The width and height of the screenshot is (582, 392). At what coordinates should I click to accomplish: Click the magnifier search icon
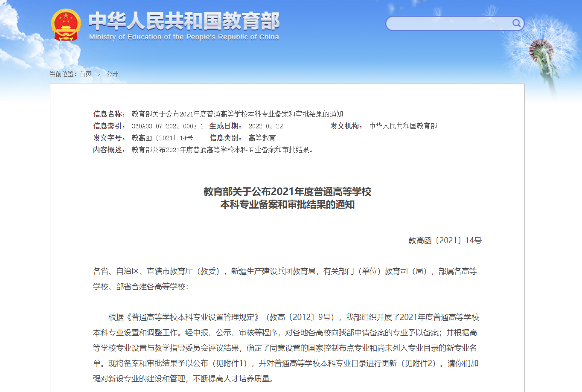pos(516,23)
